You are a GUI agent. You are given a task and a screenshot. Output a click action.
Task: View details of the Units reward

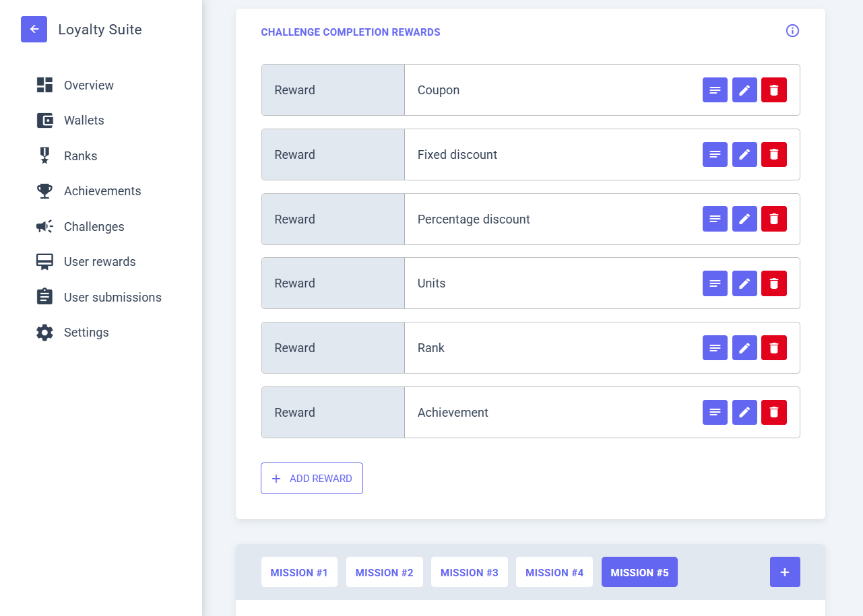coord(715,283)
